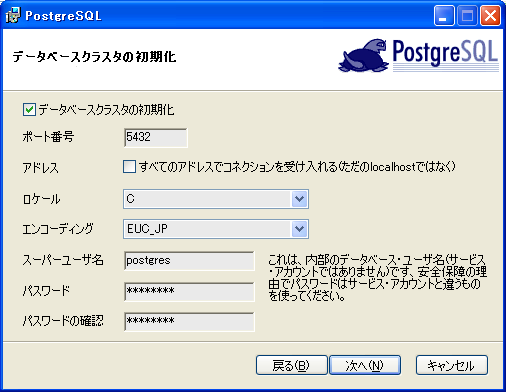Viewport: 506px width, 392px height.
Task: Click the PostgreSQL elephant logo banner
Action: point(419,55)
